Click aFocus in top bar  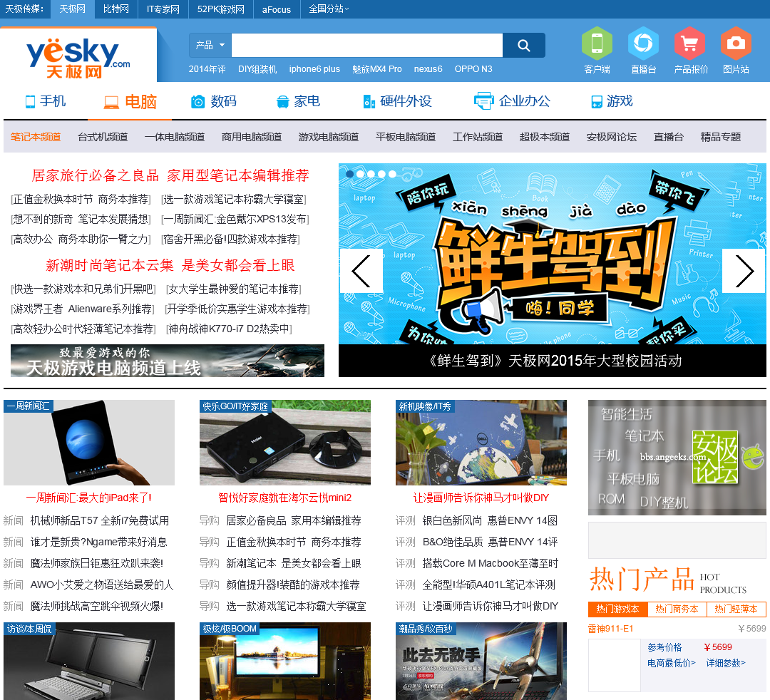277,9
